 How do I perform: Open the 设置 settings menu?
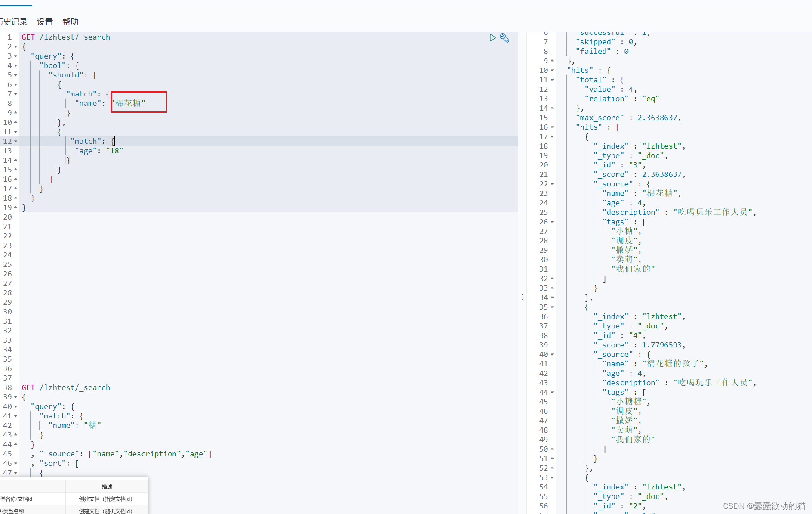45,22
